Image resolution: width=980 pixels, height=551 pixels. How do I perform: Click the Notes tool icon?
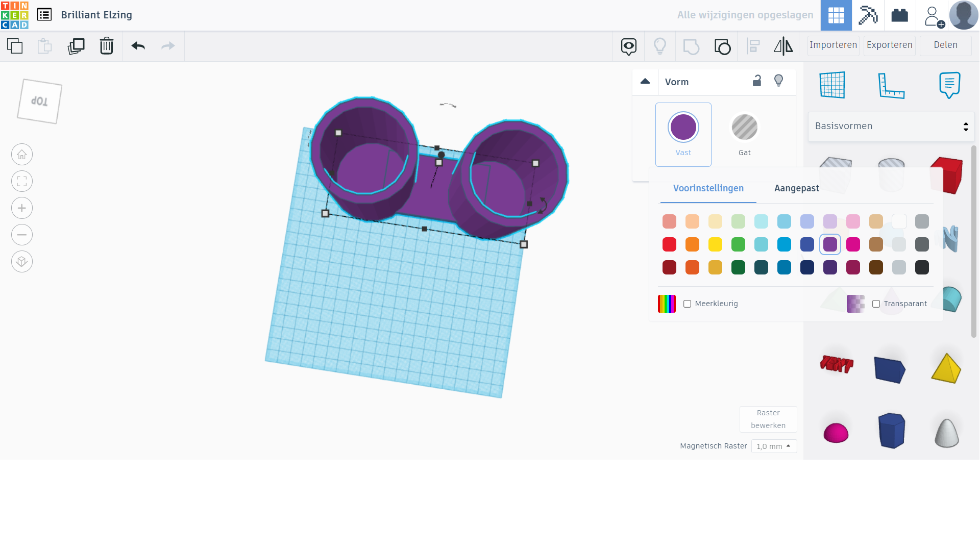949,85
